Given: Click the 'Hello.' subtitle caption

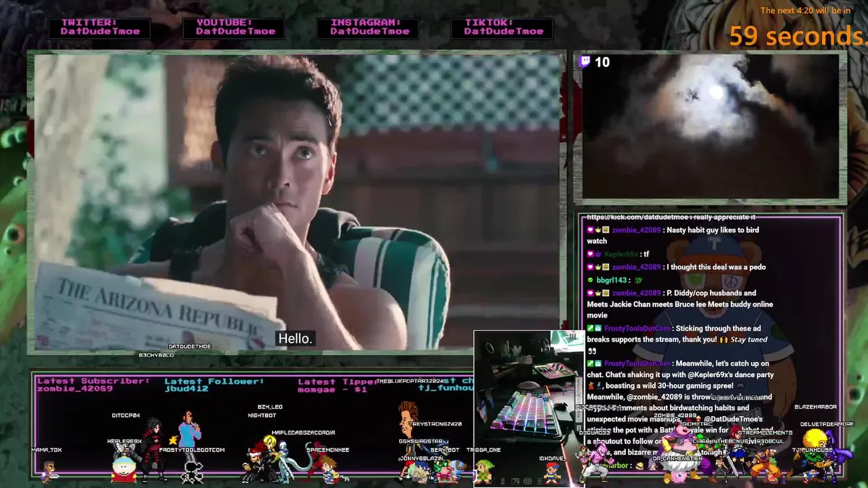Looking at the screenshot, I should click(295, 338).
